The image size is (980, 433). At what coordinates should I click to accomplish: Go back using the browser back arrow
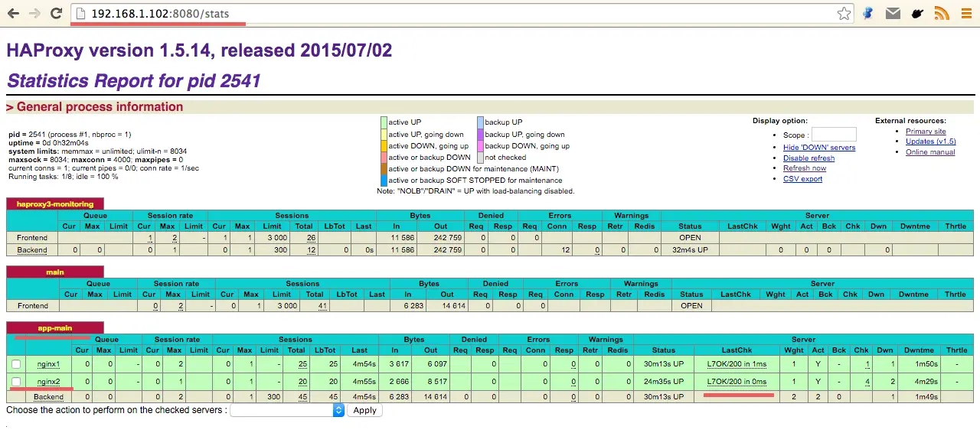(13, 13)
